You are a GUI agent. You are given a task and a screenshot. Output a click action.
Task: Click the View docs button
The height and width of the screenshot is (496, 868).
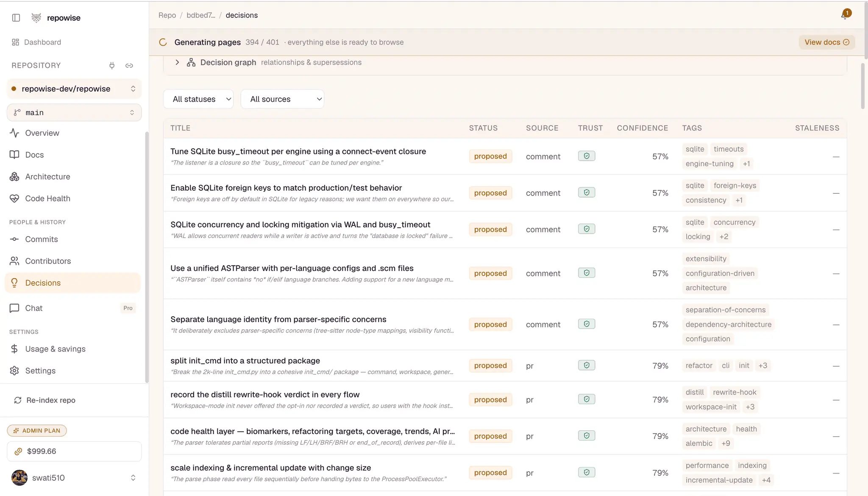click(x=826, y=42)
